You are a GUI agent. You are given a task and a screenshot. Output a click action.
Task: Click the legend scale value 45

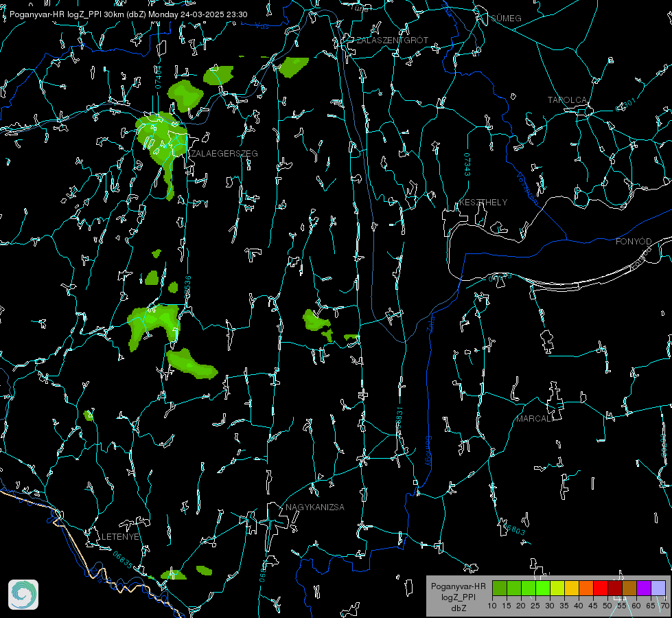click(593, 606)
